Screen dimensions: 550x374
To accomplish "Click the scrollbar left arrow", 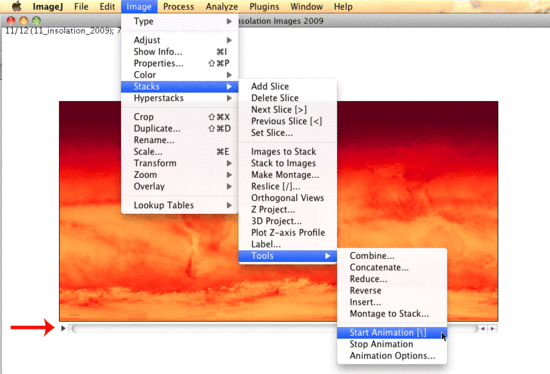I will coord(483,329).
